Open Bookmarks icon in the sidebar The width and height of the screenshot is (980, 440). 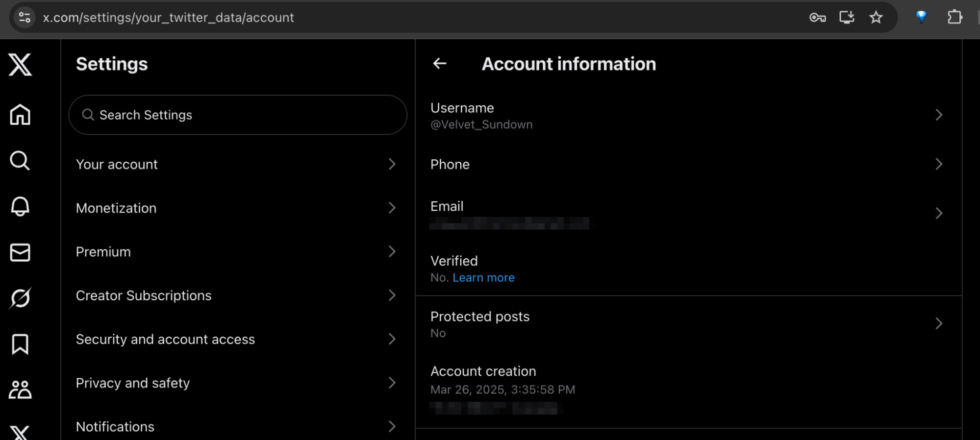click(20, 344)
